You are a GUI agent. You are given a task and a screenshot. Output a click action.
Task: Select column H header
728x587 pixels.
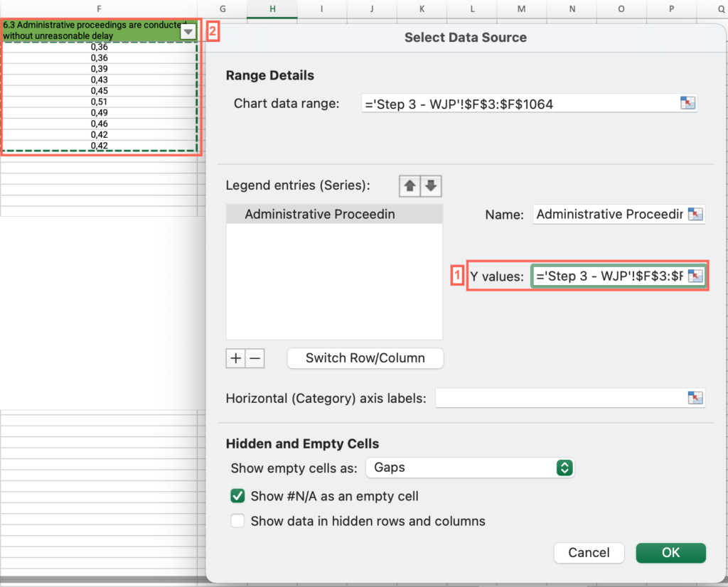(272, 9)
